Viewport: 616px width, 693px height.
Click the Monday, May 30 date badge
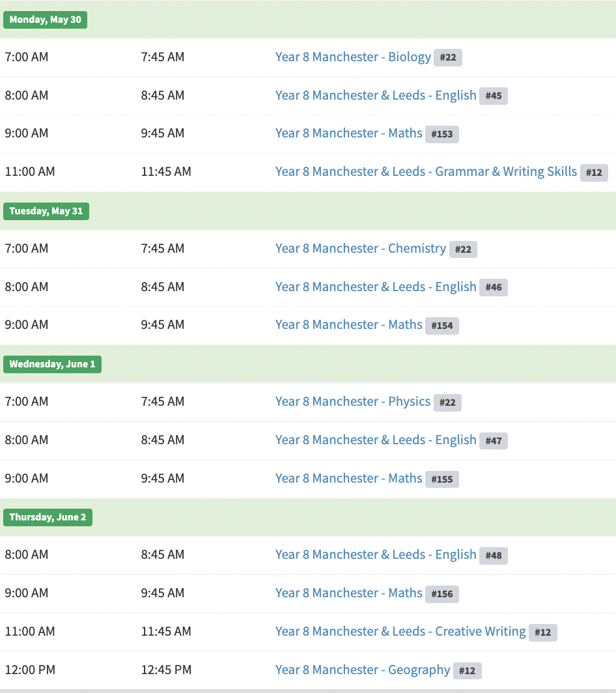click(x=45, y=20)
